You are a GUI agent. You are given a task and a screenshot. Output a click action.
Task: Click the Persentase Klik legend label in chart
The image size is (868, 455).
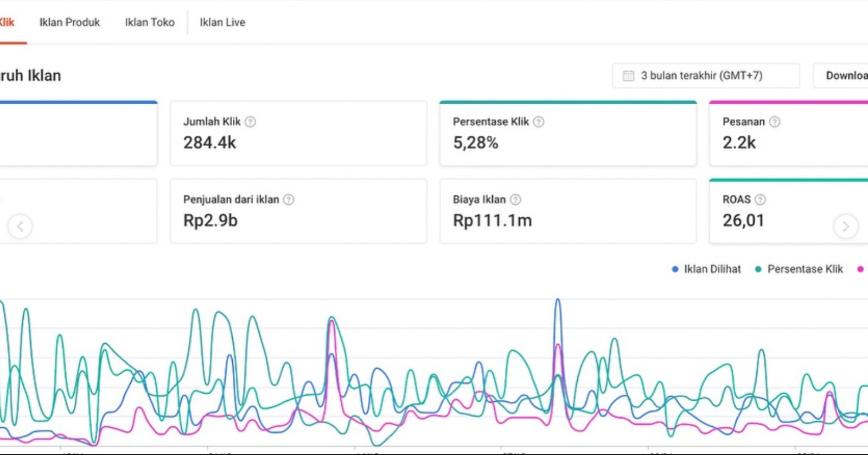(805, 269)
